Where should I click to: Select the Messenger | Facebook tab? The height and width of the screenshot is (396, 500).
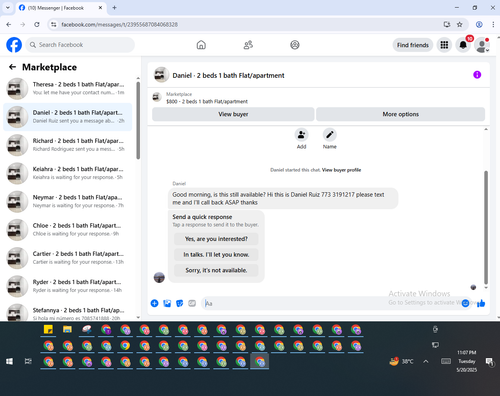pos(61,8)
